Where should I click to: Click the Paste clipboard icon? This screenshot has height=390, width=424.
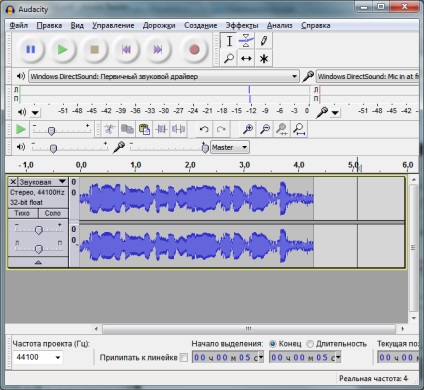tap(144, 129)
